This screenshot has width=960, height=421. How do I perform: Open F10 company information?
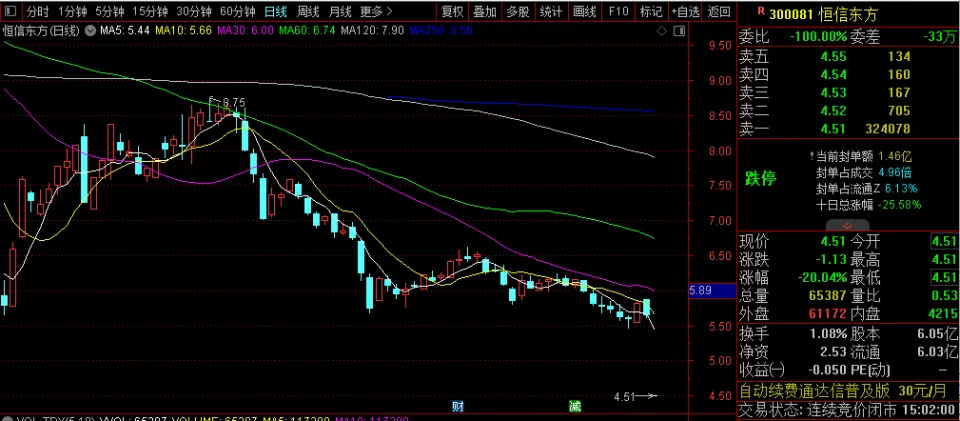click(618, 12)
